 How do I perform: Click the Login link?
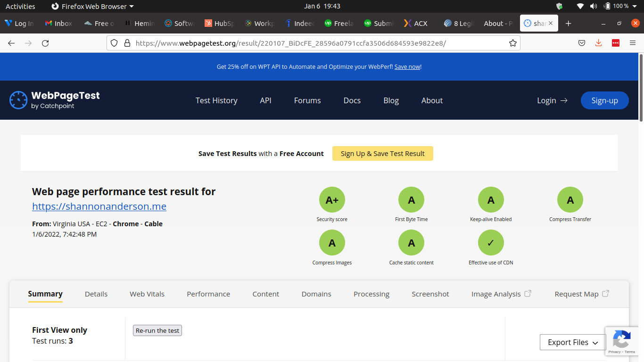click(x=552, y=100)
